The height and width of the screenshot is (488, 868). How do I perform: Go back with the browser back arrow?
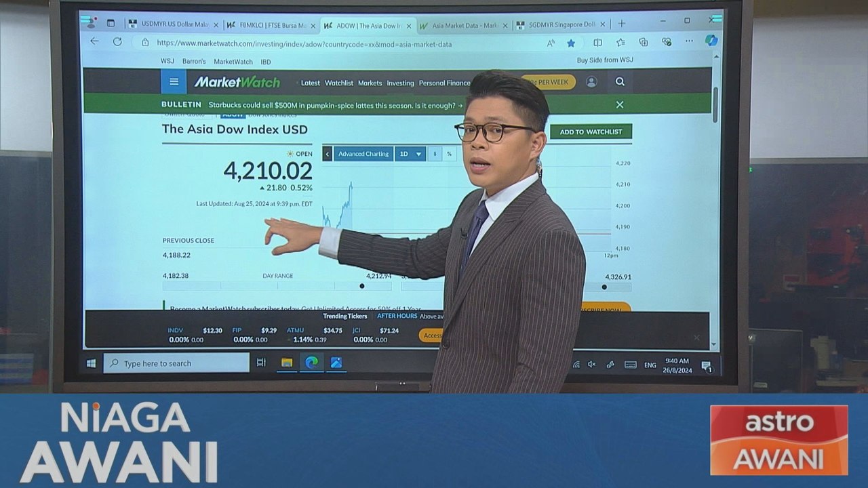click(94, 42)
